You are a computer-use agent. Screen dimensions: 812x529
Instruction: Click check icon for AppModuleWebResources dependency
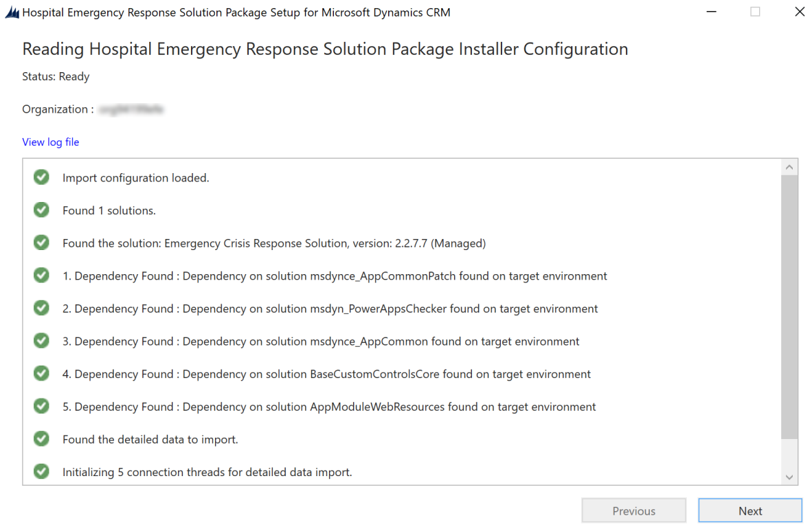tap(42, 407)
